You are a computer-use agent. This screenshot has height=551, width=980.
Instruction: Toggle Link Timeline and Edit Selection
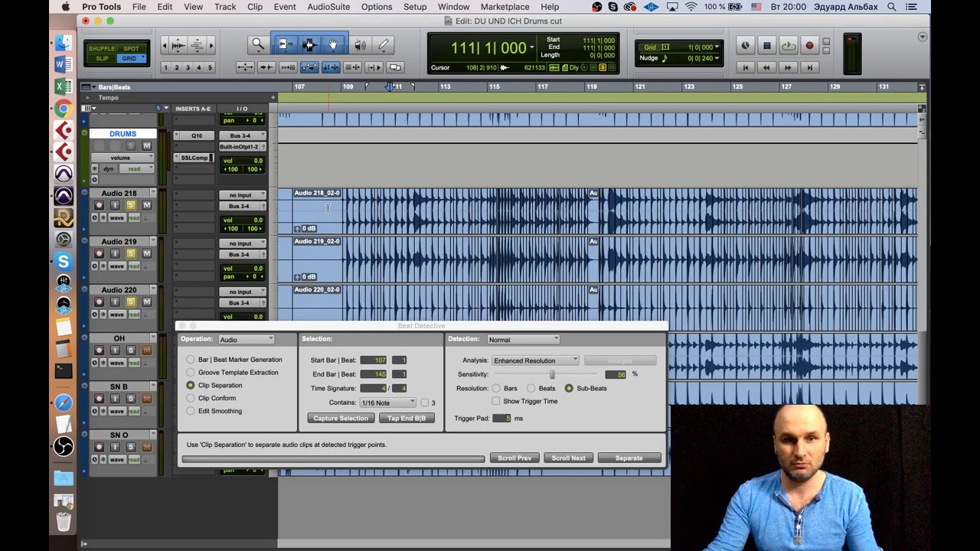(331, 67)
